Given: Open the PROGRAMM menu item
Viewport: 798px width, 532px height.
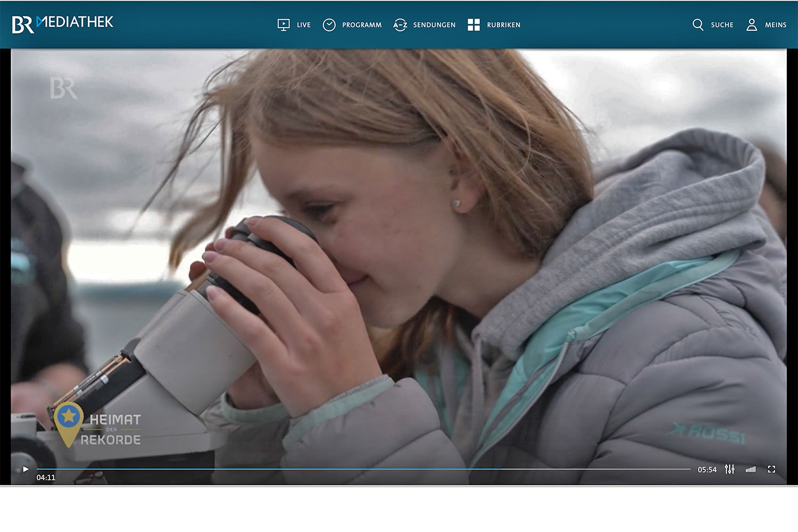Looking at the screenshot, I should (362, 25).
